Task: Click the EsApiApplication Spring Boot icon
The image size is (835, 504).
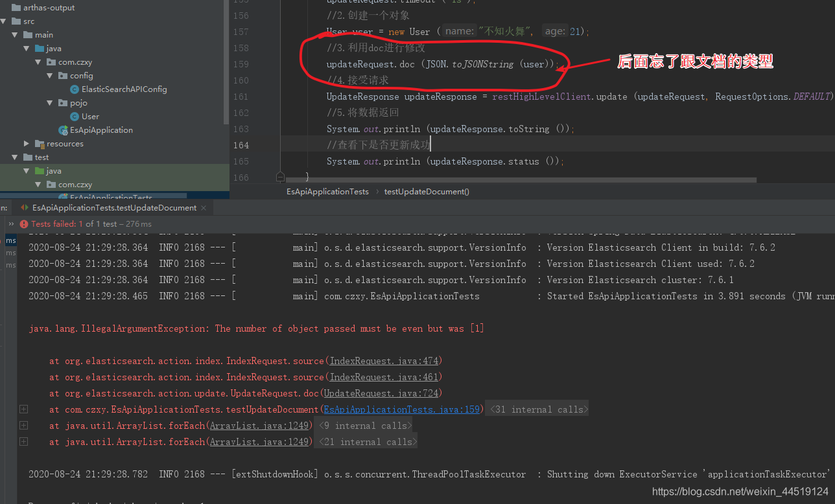Action: tap(63, 130)
